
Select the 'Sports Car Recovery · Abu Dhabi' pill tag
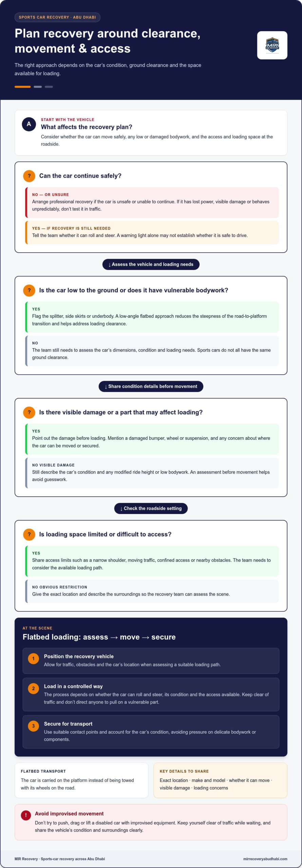tap(57, 17)
